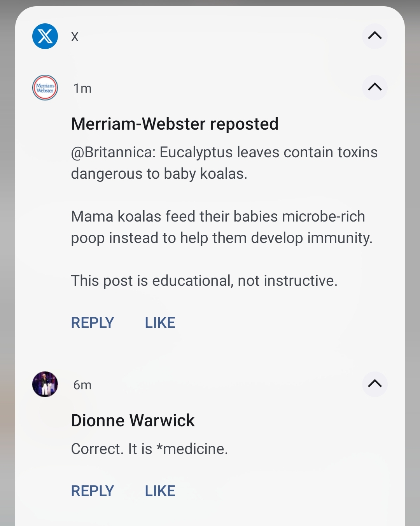Open the Dionne Warwick notification title
This screenshot has height=526, width=420.
(x=133, y=420)
